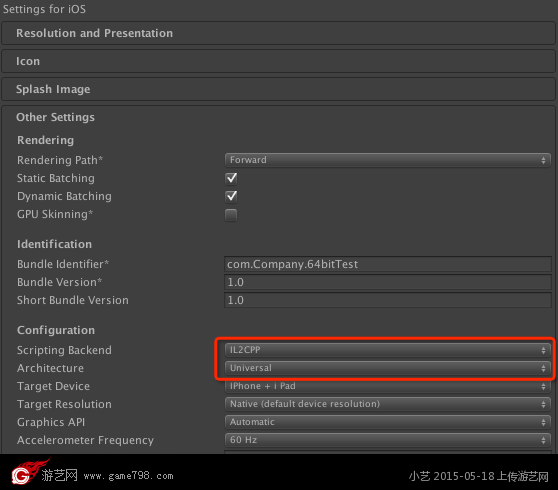This screenshot has width=558, height=490.
Task: Expand Resolution and Presentation section
Action: pyautogui.click(x=278, y=33)
